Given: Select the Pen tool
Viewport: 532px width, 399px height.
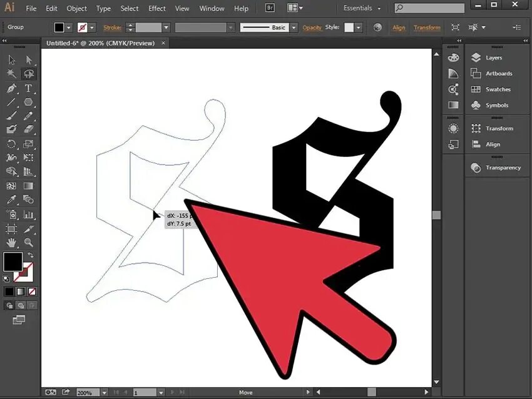Looking at the screenshot, I should [x=11, y=88].
